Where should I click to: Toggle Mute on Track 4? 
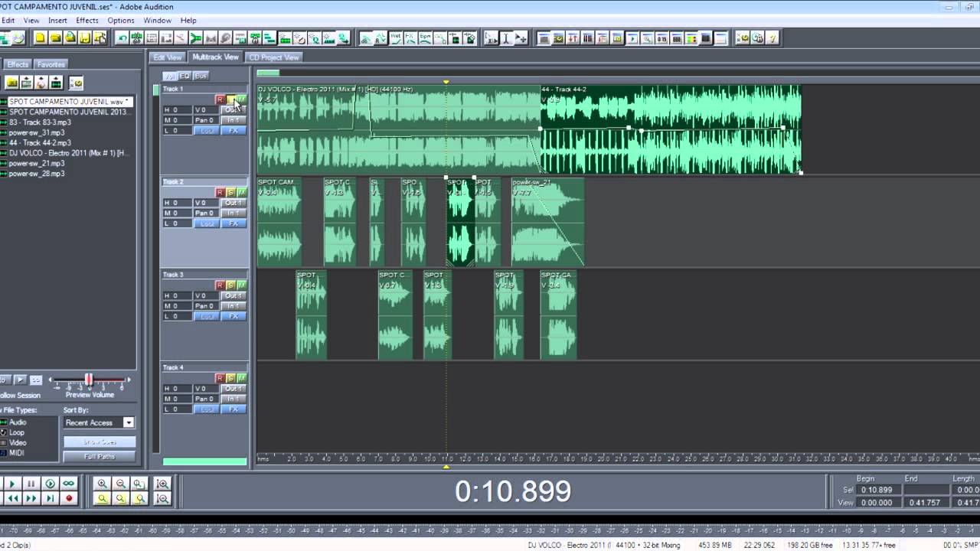point(242,378)
